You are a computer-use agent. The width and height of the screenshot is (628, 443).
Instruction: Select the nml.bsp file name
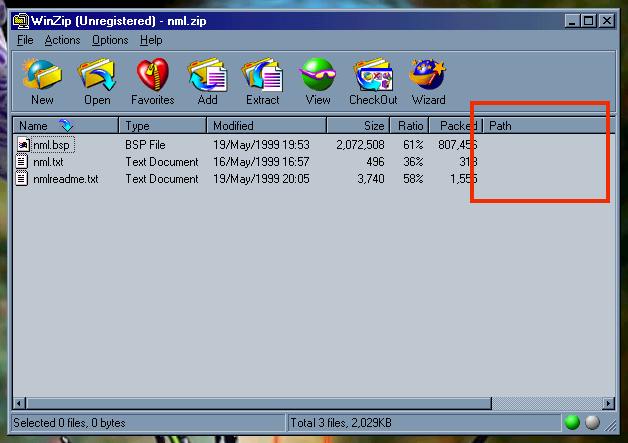click(x=51, y=145)
